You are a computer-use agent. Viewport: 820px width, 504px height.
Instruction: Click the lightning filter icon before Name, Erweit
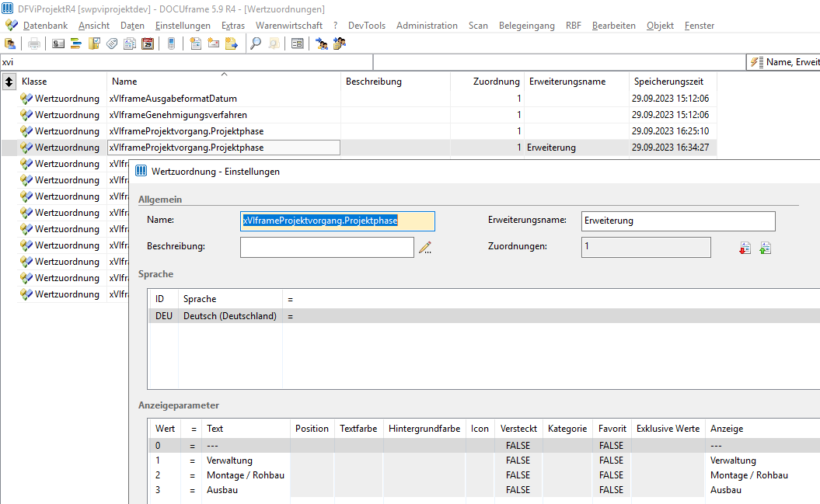[x=757, y=62]
